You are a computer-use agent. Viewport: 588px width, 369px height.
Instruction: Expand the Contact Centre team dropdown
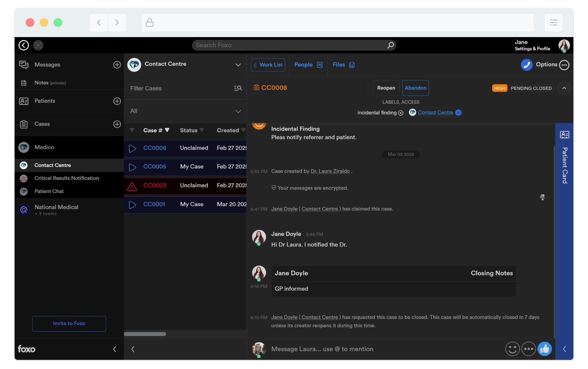pos(238,65)
